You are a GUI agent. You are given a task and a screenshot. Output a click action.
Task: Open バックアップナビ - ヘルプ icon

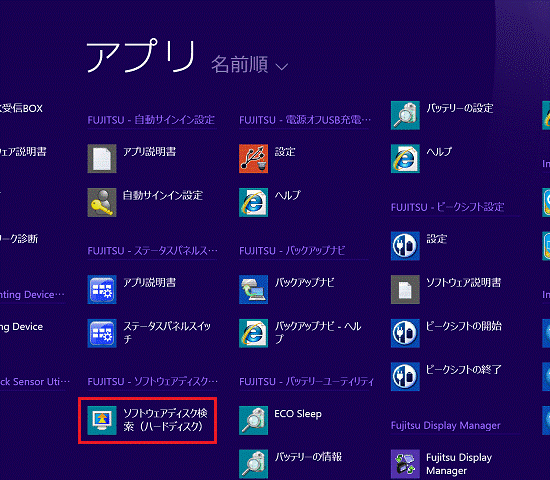pos(253,333)
